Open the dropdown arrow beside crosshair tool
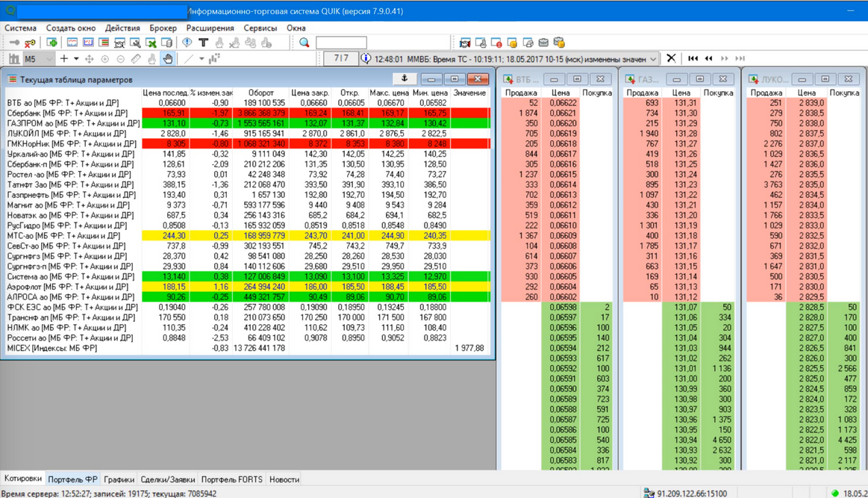The image size is (868, 498). coord(76,59)
